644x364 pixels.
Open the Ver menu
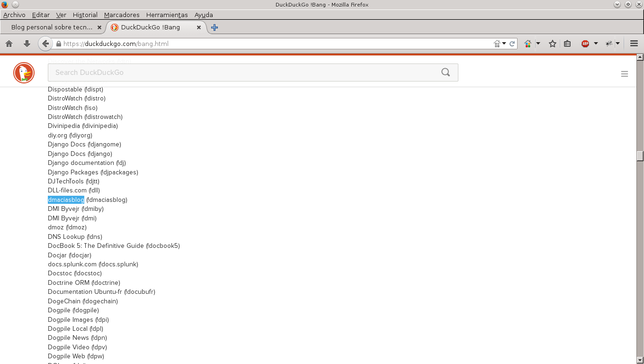pos(61,15)
